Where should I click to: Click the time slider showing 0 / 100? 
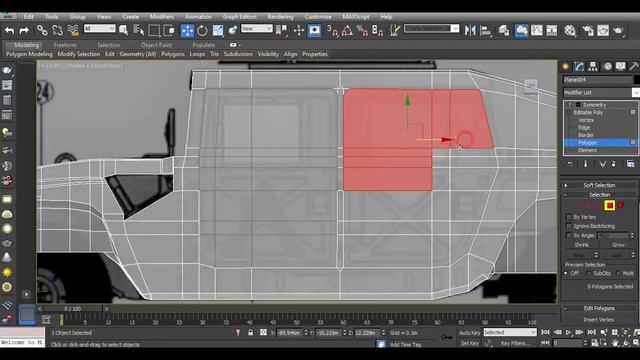coord(72,309)
